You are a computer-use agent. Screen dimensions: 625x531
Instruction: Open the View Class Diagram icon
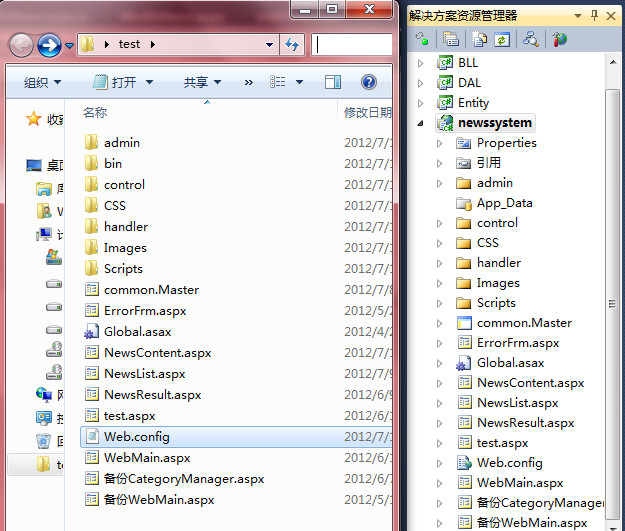point(531,39)
